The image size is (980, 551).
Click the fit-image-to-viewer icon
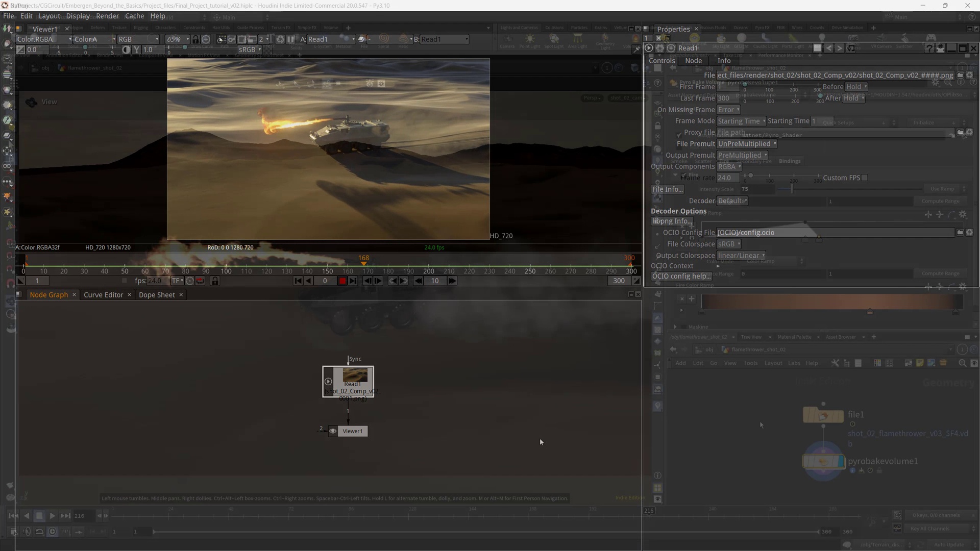(x=206, y=39)
